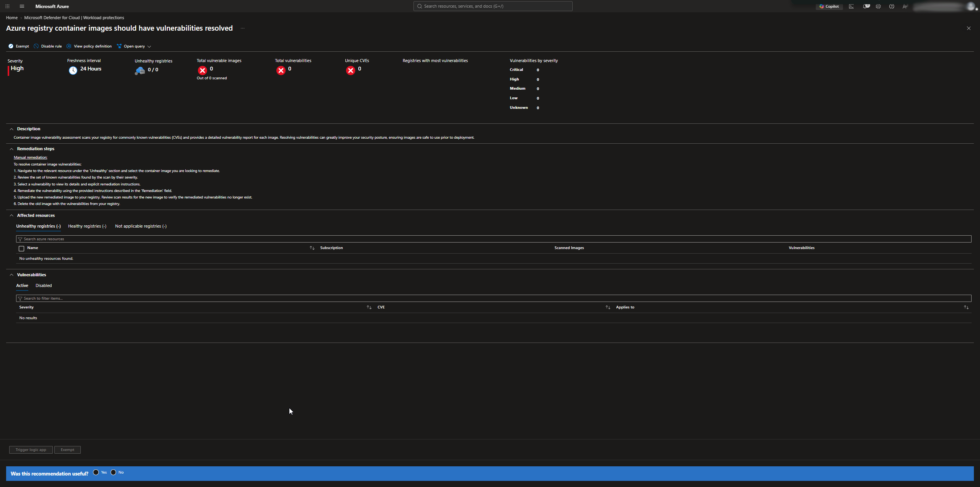
Task: Open portal settings gear
Action: (878, 6)
